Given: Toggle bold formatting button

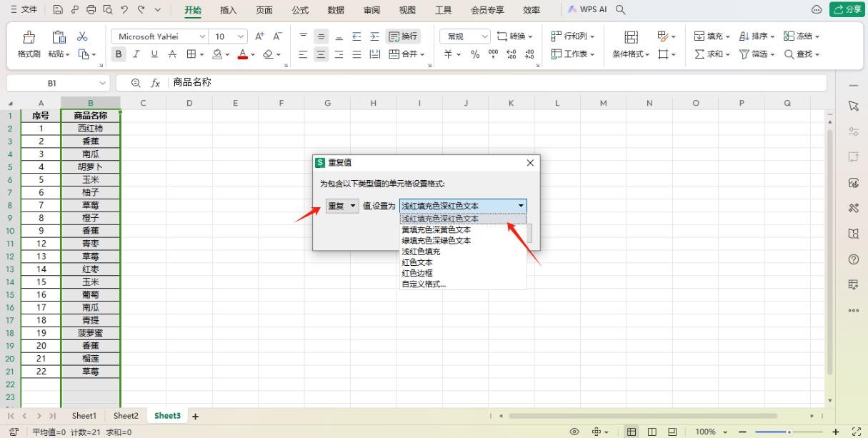Looking at the screenshot, I should [x=119, y=54].
